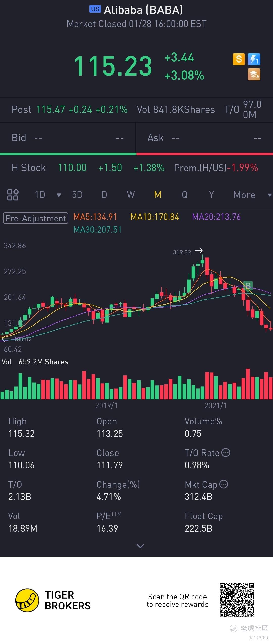Tap the T/O Rate info icon

pyautogui.click(x=226, y=452)
